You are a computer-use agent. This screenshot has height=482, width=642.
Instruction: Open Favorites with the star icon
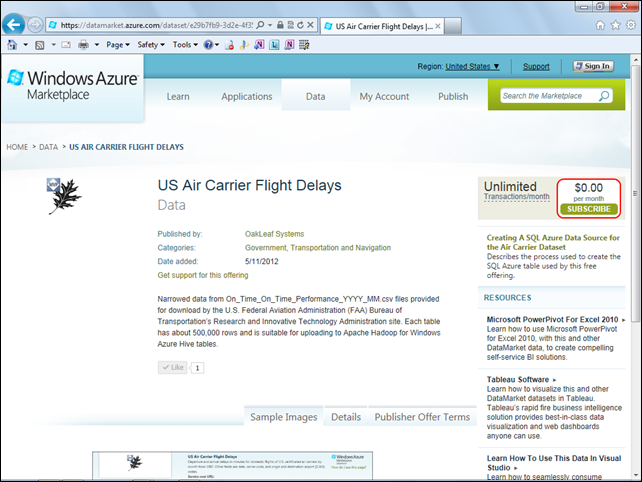(615, 25)
